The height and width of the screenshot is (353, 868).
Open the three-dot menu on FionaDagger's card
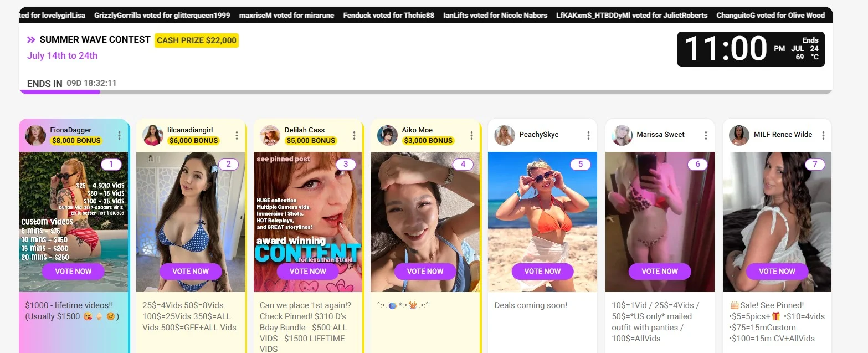(119, 135)
